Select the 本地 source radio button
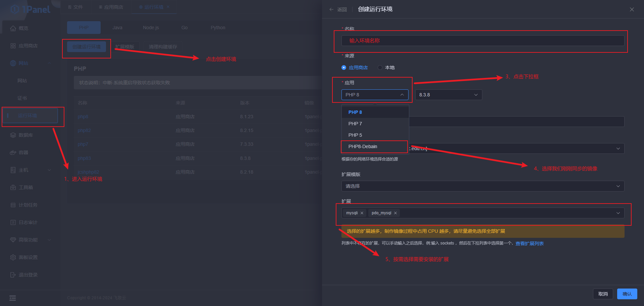644x306 pixels. (x=380, y=68)
